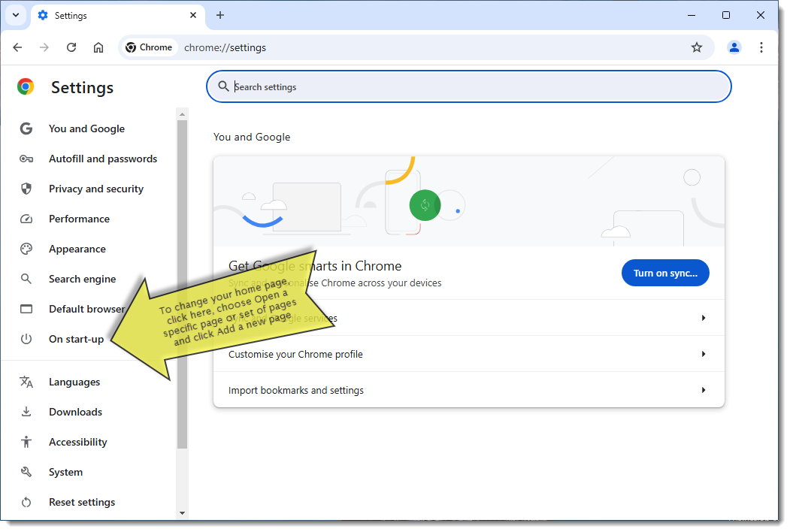Bookmark the current page with the star
Screen dimensions: 790x532
tap(697, 47)
